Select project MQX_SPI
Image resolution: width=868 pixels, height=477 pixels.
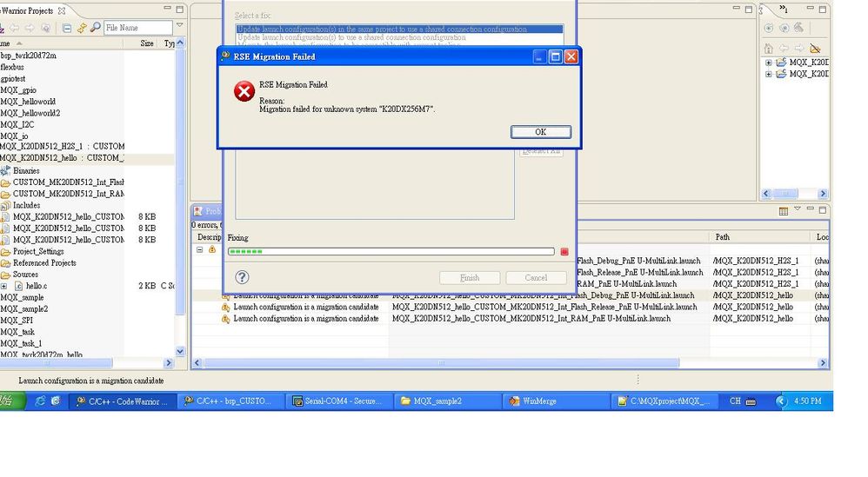17,321
